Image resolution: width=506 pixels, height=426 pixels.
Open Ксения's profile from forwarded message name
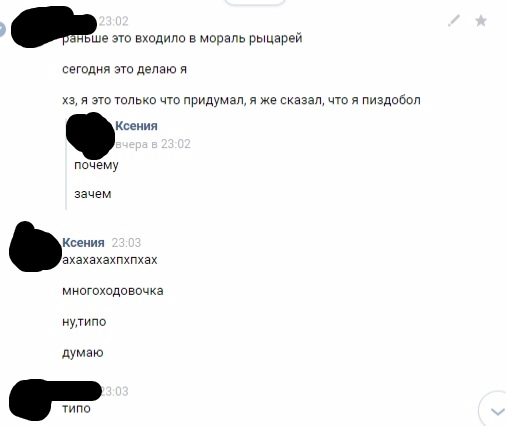136,126
